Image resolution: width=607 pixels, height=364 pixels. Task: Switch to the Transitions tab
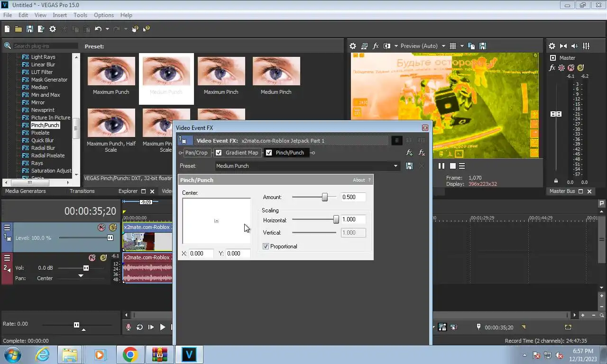click(82, 191)
